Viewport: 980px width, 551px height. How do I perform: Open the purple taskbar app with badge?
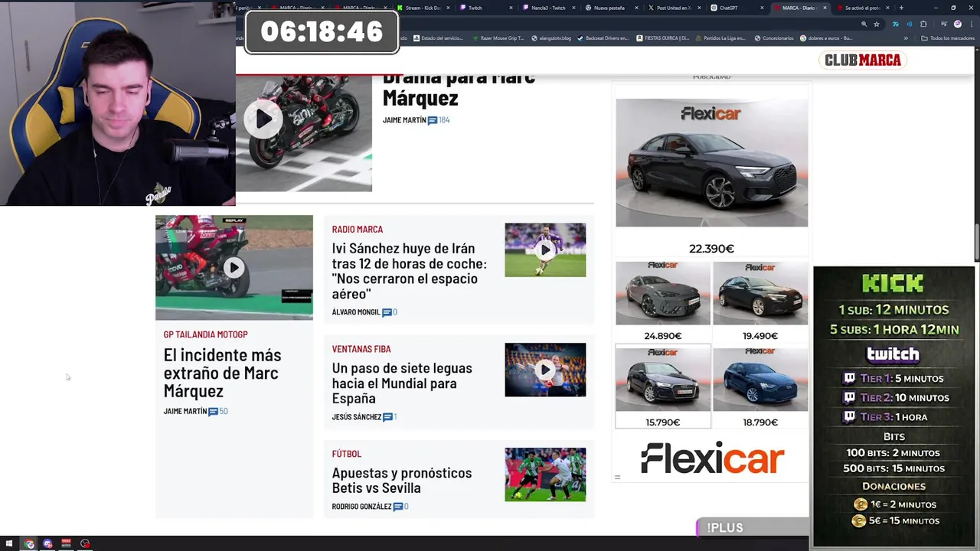pyautogui.click(x=47, y=544)
